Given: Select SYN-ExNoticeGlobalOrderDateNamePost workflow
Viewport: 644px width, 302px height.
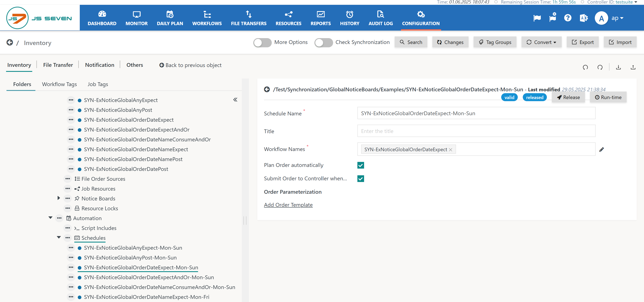Looking at the screenshot, I should tap(133, 159).
